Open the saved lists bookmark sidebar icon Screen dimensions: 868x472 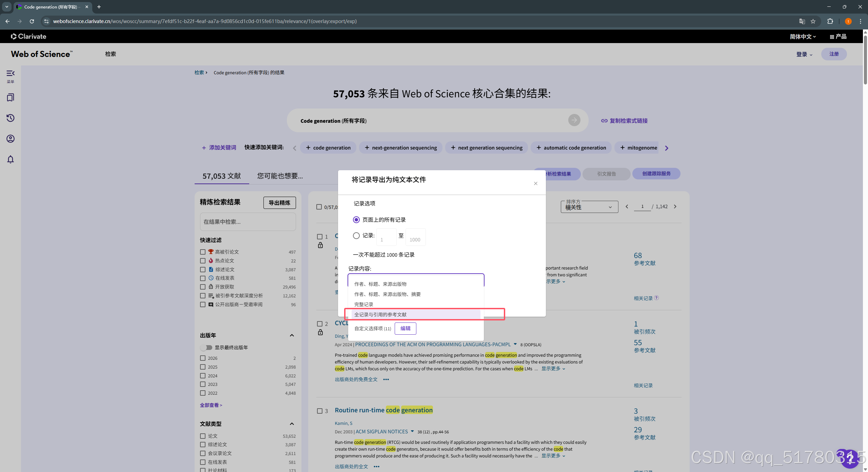11,98
